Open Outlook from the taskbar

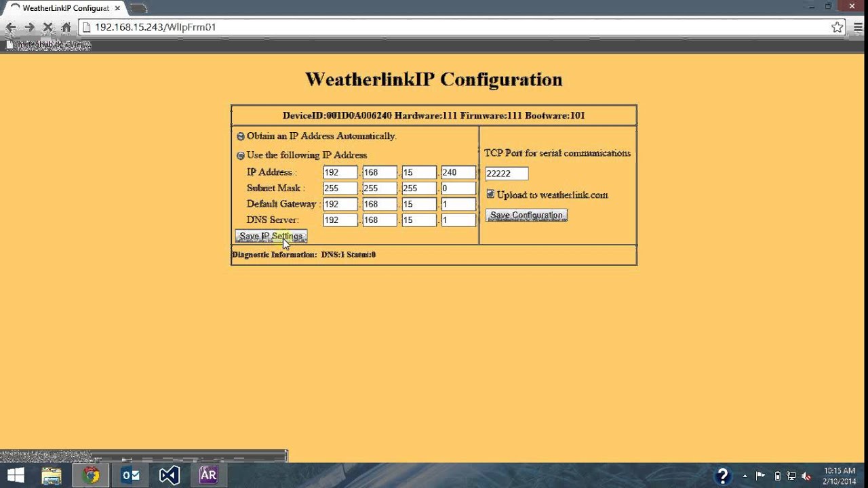130,475
